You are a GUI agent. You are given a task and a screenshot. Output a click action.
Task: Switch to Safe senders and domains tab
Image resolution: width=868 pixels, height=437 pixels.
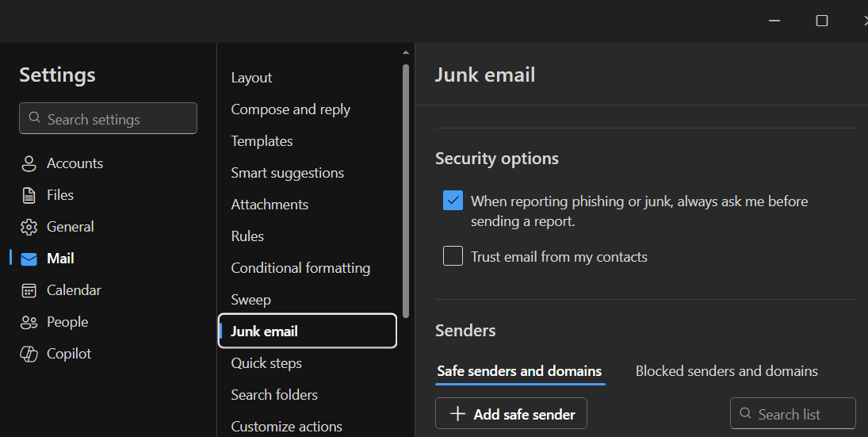coord(519,371)
